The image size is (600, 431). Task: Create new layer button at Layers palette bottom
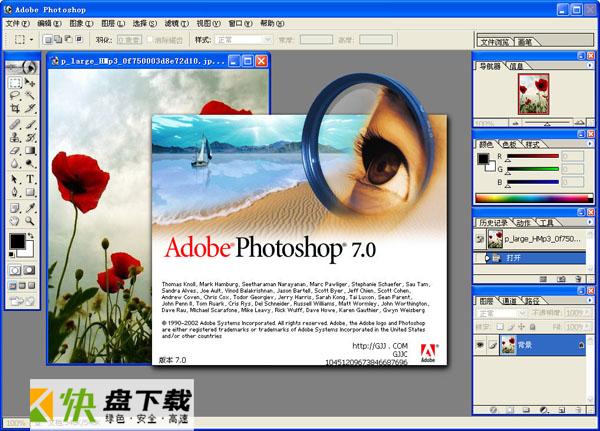561,410
